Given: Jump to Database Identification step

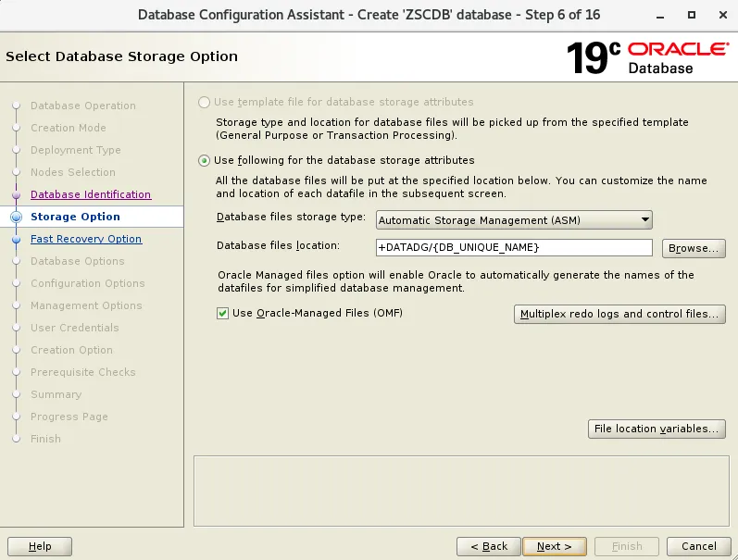Looking at the screenshot, I should coord(91,194).
